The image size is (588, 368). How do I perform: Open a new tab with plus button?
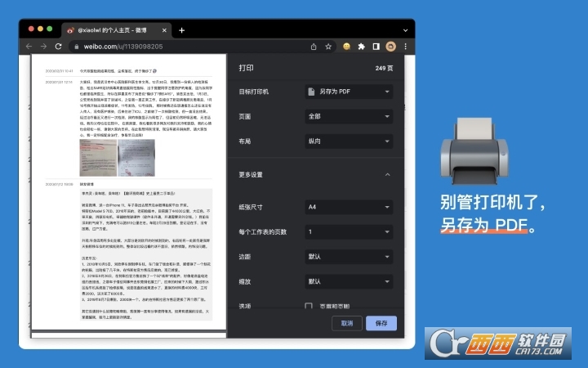pyautogui.click(x=181, y=30)
